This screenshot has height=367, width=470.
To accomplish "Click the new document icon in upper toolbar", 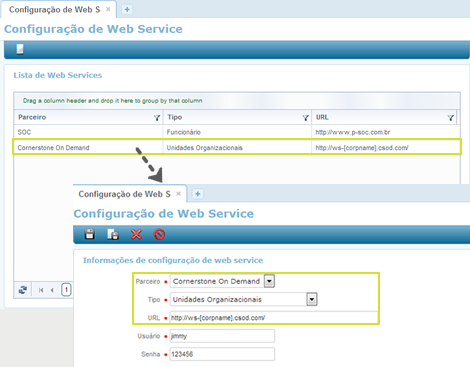I will (20, 49).
